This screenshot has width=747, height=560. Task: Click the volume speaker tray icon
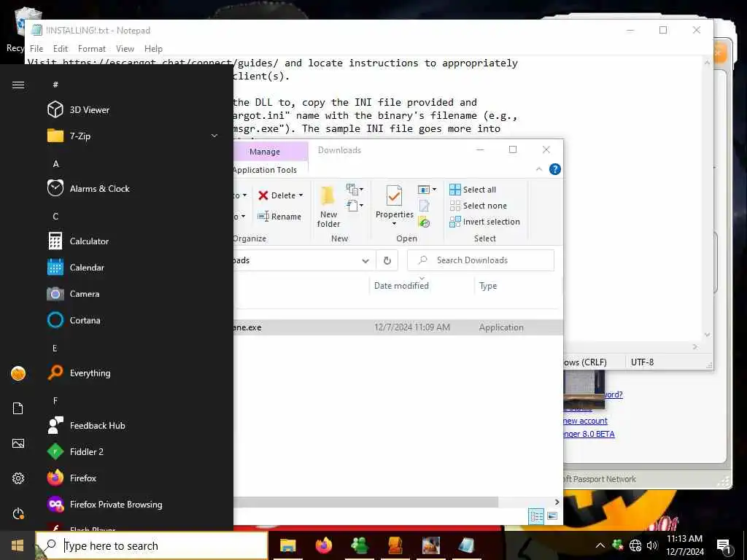[652, 545]
